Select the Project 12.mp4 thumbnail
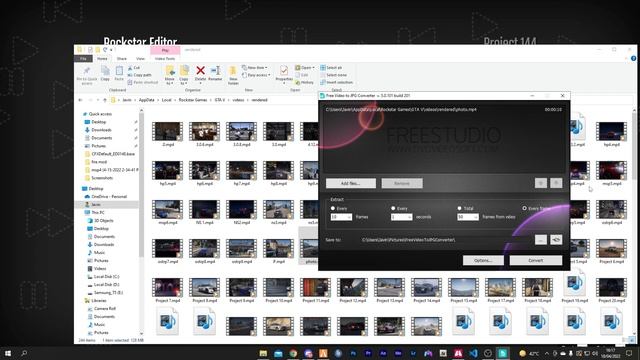The image size is (640, 360). tap(352, 289)
